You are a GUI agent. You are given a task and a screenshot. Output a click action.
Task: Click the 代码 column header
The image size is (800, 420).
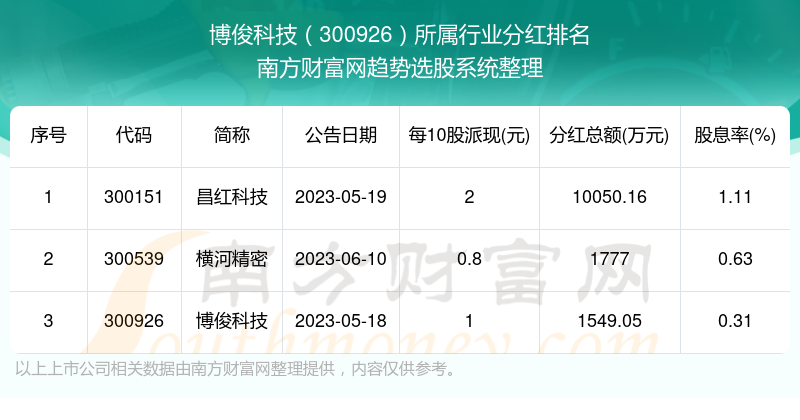(133, 136)
